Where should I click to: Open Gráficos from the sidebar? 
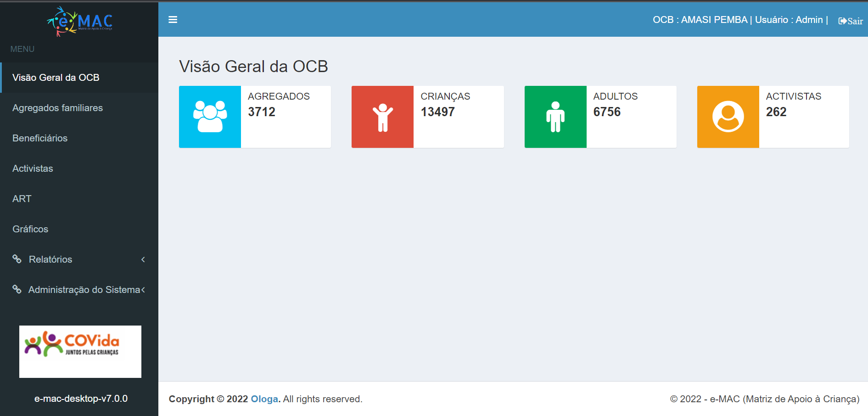(x=30, y=229)
